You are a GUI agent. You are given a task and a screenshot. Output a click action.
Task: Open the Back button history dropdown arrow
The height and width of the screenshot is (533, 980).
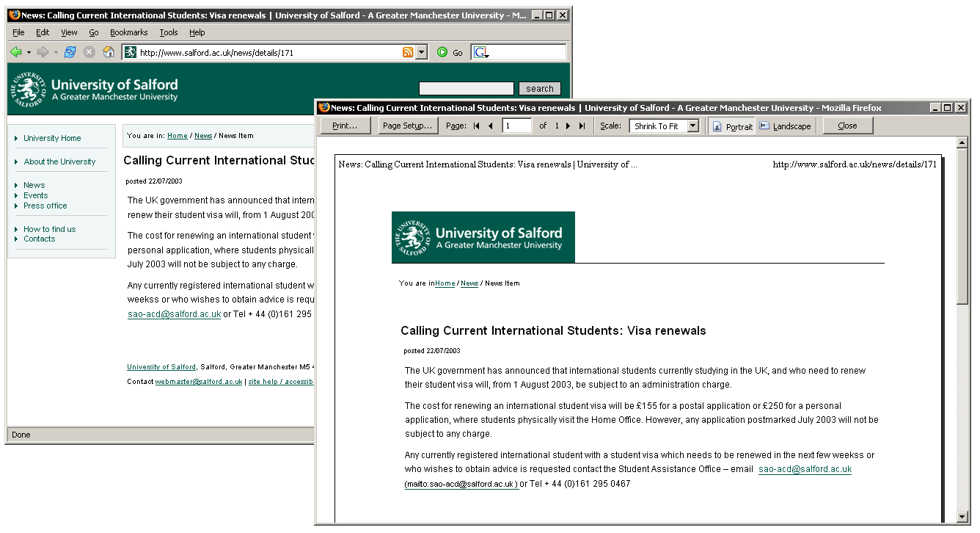pos(29,52)
